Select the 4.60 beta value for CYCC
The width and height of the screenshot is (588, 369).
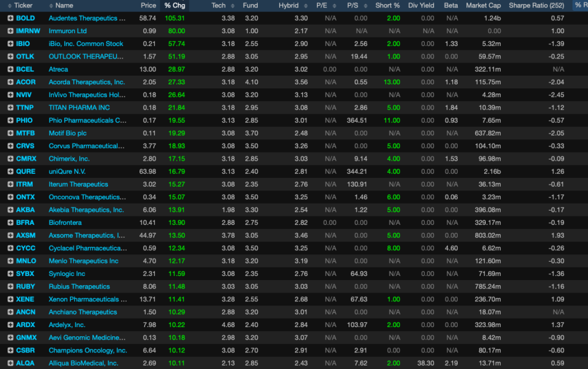pos(451,248)
